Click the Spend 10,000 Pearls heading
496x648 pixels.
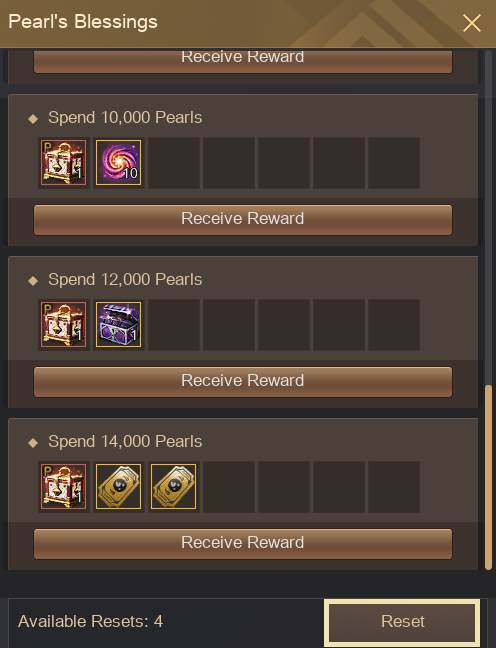[x=125, y=117]
